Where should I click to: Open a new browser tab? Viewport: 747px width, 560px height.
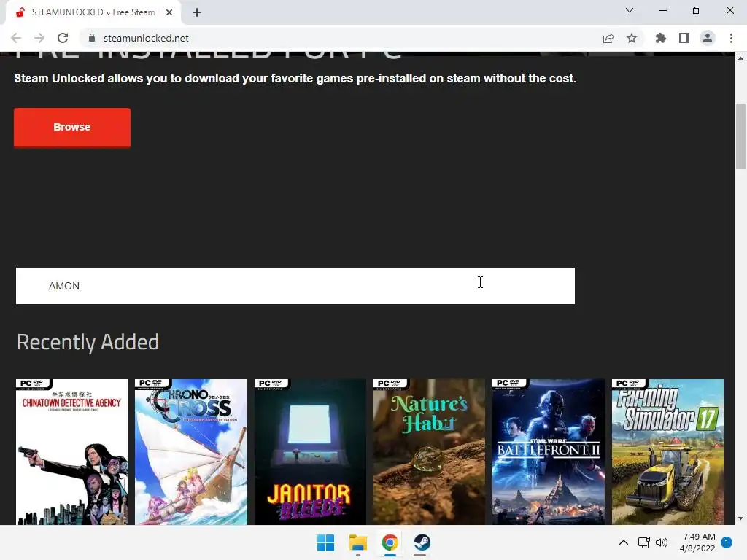pos(197,12)
